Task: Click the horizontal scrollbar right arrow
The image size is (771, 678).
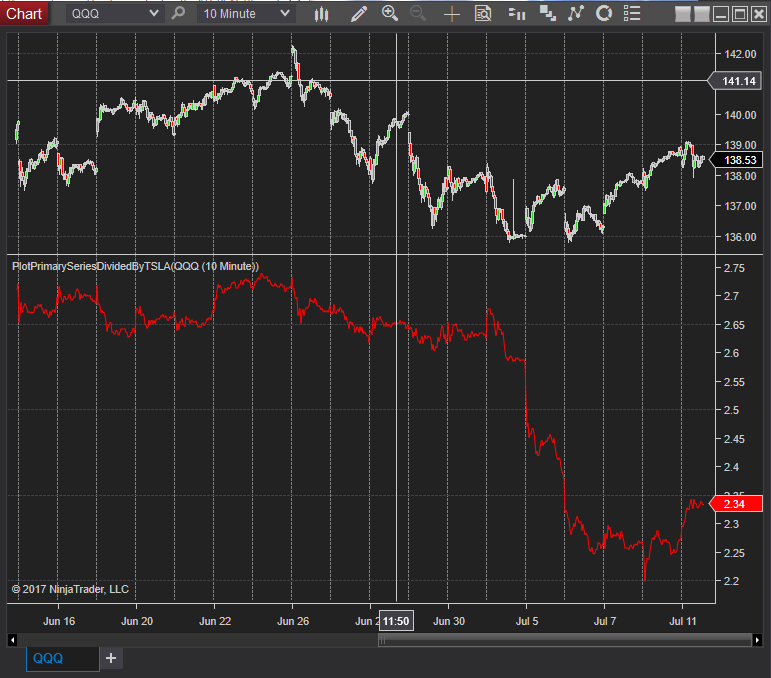Action: [x=757, y=640]
